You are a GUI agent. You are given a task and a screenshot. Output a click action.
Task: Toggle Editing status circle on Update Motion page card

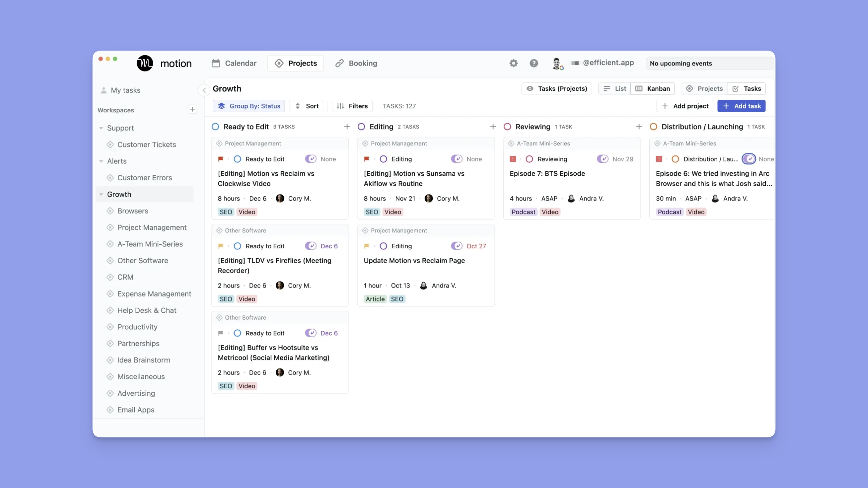(383, 246)
